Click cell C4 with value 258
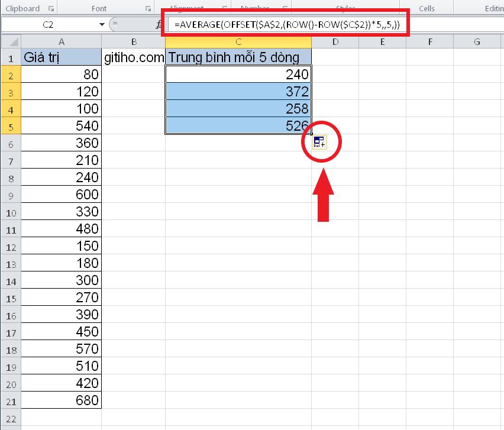The image size is (504, 430). tap(238, 108)
